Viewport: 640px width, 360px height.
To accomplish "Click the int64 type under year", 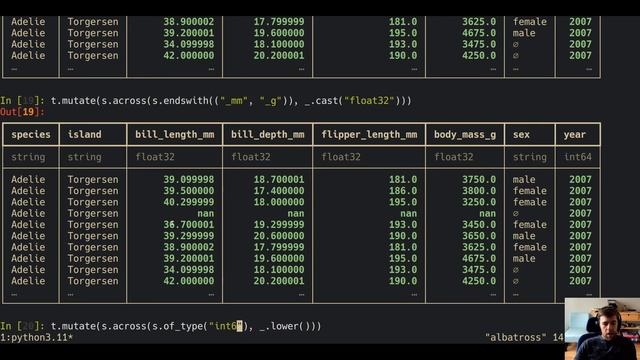I will 578,157.
